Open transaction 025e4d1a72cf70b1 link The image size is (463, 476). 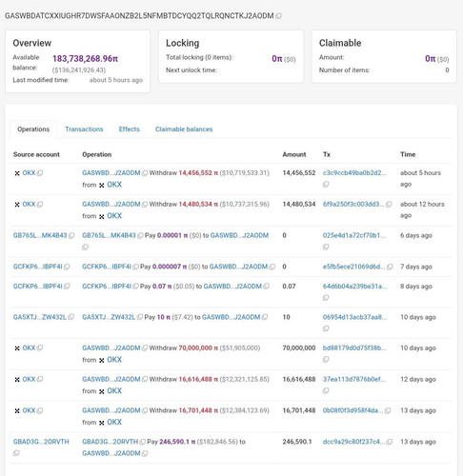[x=354, y=235]
